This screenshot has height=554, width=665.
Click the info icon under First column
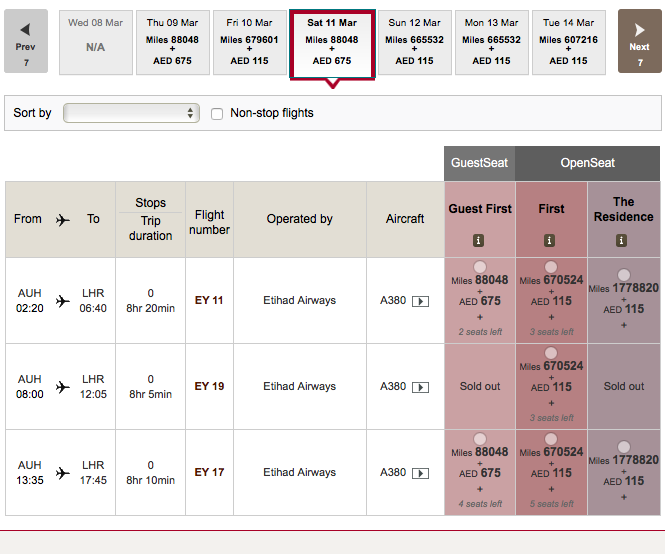click(x=550, y=241)
